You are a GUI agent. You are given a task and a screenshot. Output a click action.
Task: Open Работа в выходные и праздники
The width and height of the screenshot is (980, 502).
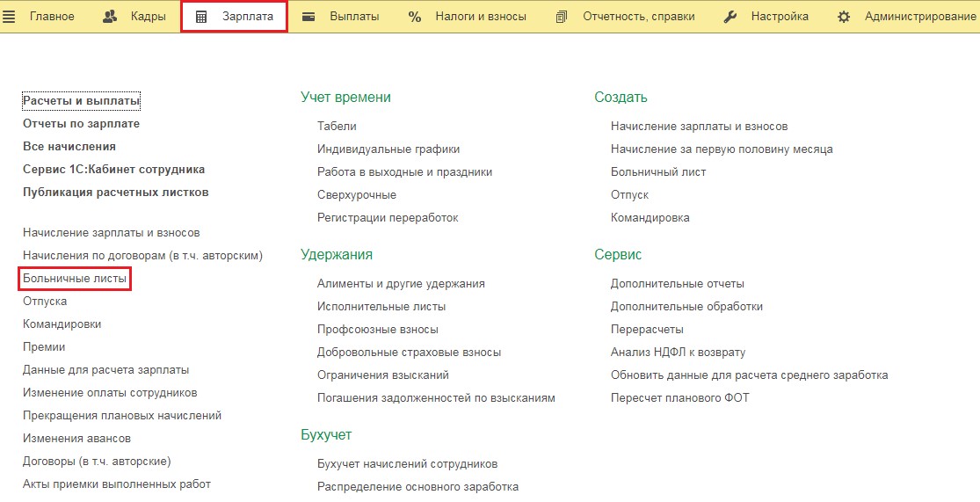pyautogui.click(x=404, y=172)
